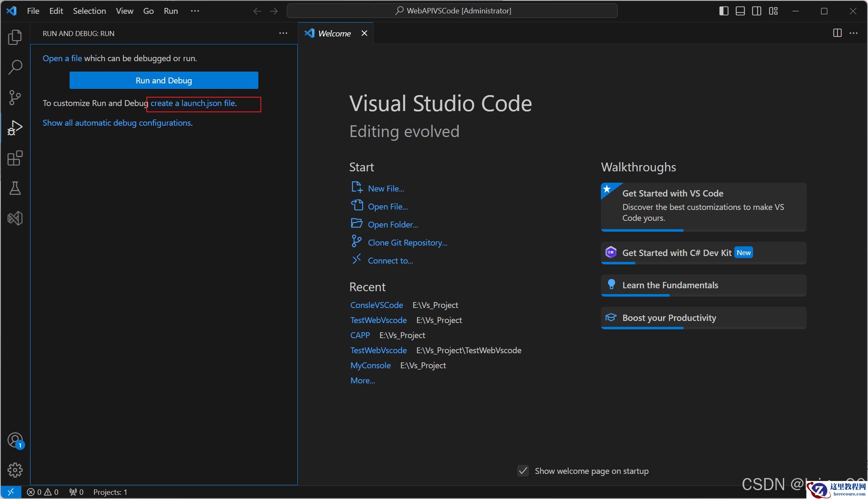Expand the hidden menu bar items ellipsis
Viewport: 868px width, 499px height.
tap(195, 11)
